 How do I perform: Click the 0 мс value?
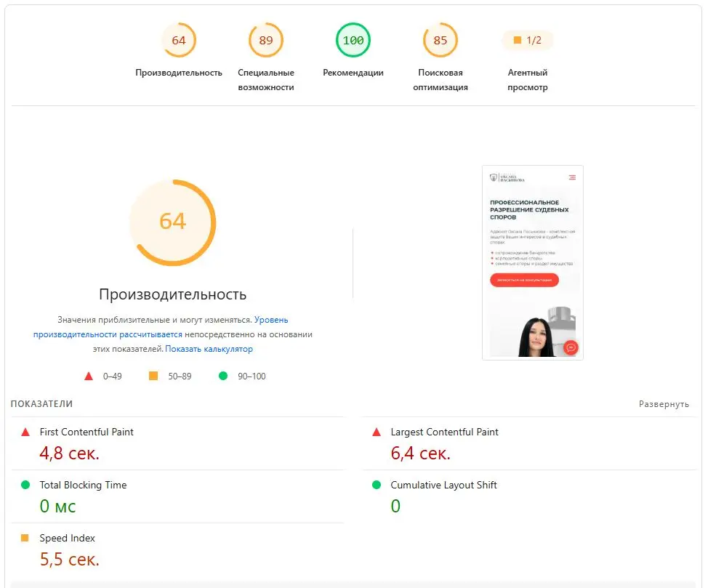tap(58, 507)
